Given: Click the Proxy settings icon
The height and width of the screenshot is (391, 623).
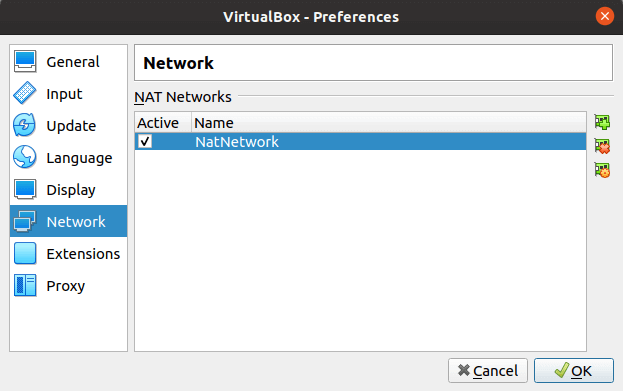Looking at the screenshot, I should 25,285.
